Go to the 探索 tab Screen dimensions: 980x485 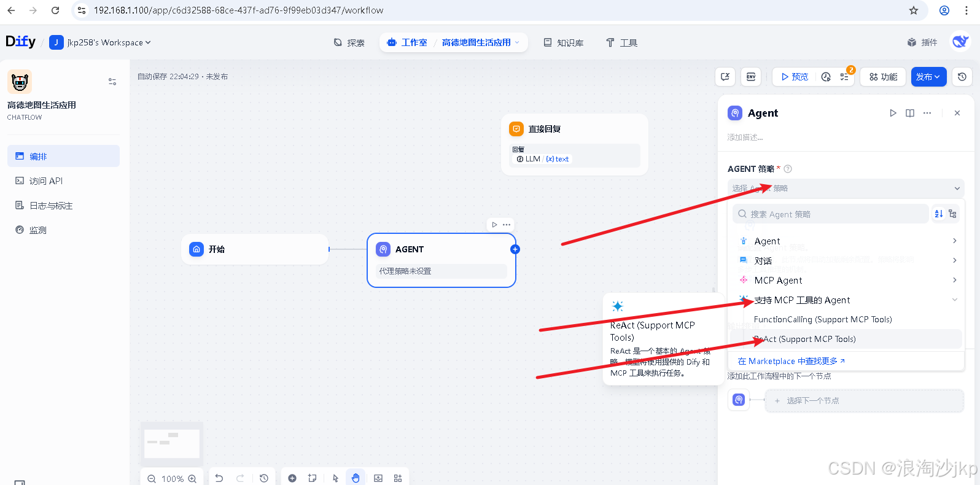coord(349,42)
